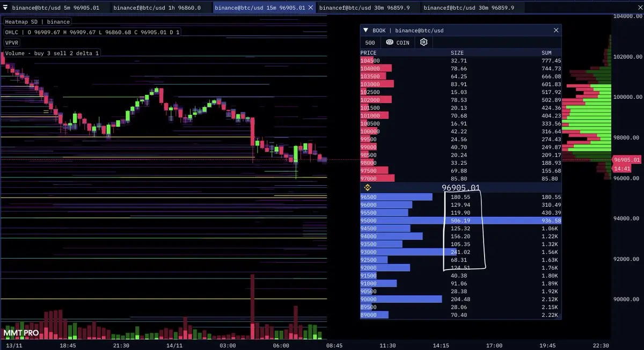
Task: Click the 2.22K sum value
Action: click(x=550, y=315)
